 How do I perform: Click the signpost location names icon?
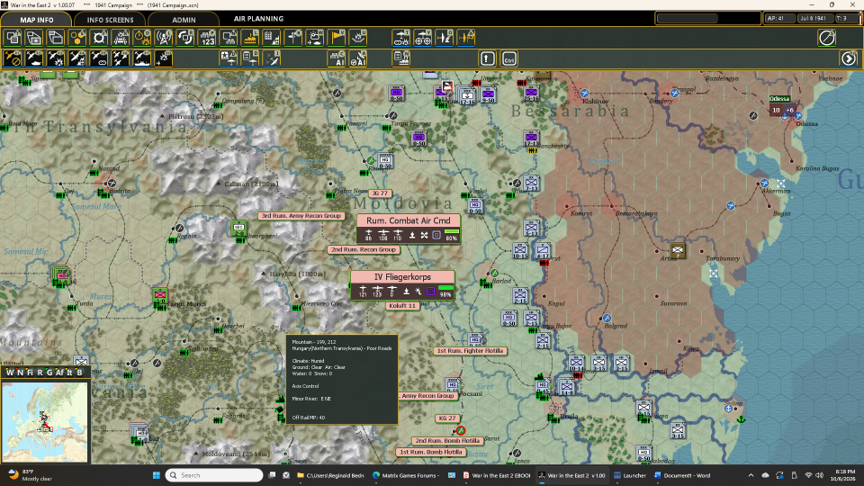pos(293,38)
